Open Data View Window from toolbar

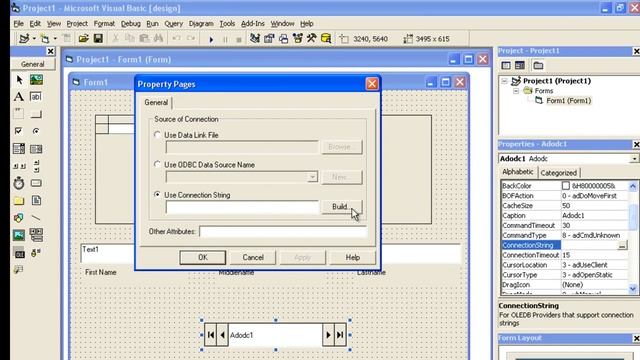[x=326, y=39]
